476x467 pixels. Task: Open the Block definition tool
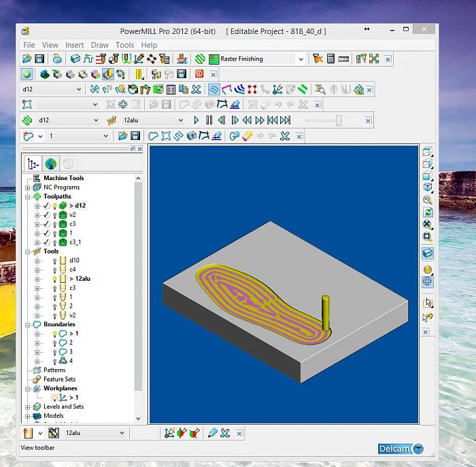coord(75,59)
